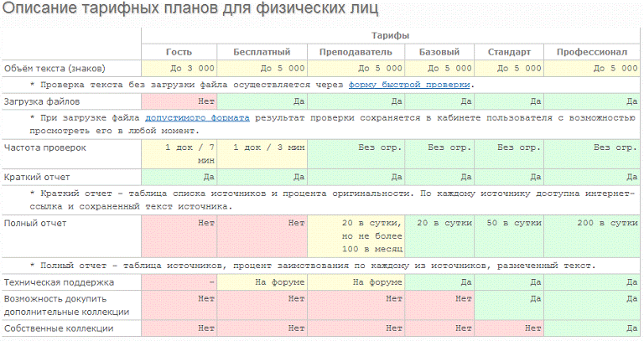
Task: Open the «форму быстрой проверки» link
Action: [409, 85]
